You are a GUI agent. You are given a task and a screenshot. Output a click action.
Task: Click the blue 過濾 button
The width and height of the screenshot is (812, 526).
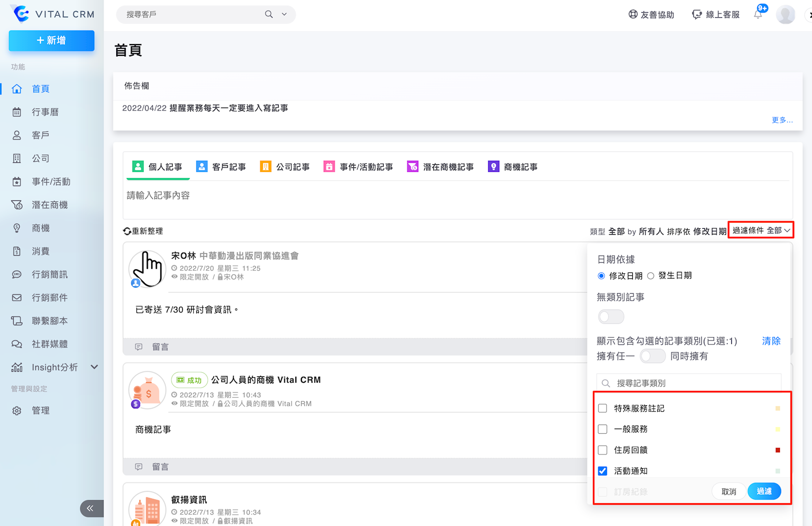[764, 491]
